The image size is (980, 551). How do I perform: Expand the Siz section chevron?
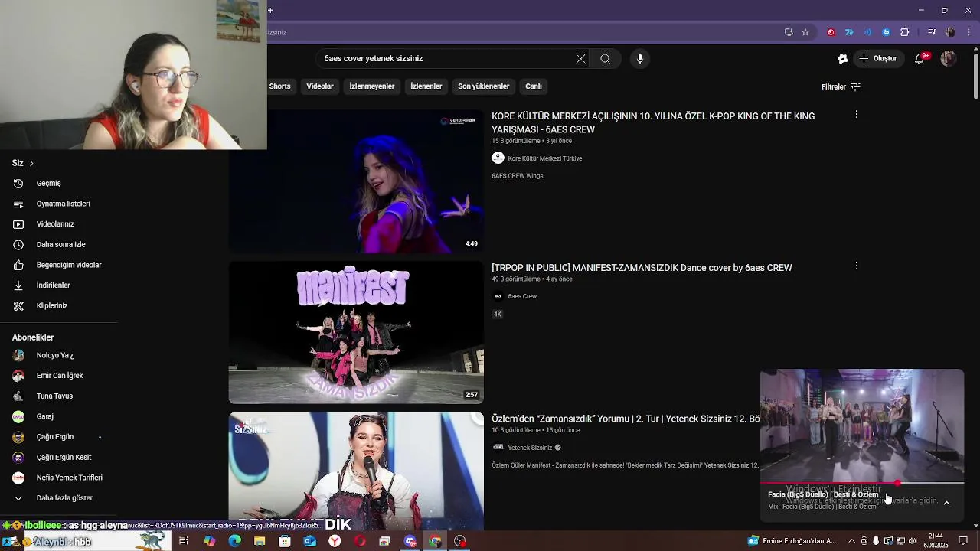(x=31, y=163)
